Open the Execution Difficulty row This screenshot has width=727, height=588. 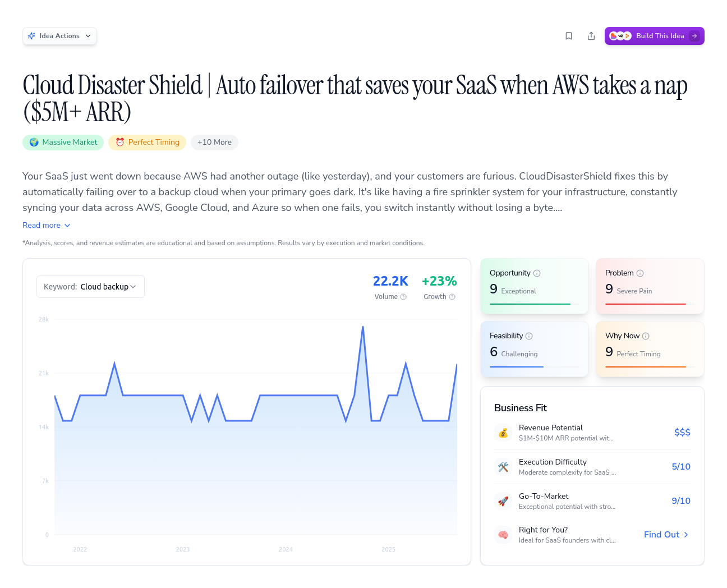[592, 467]
